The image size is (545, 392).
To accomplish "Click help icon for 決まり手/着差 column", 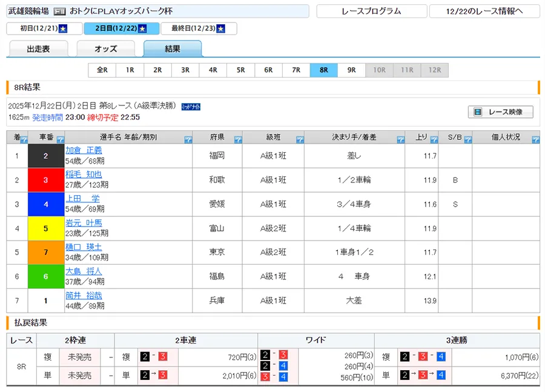I will 400,140.
